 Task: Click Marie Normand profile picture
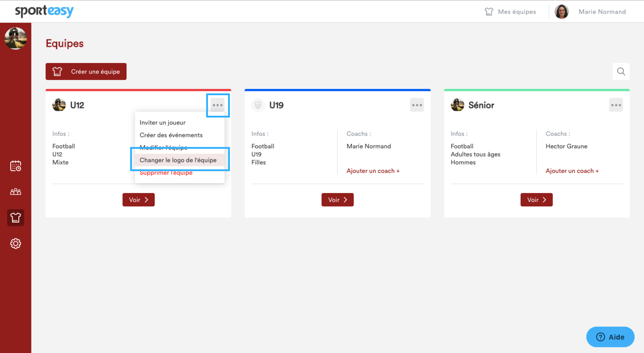561,11
